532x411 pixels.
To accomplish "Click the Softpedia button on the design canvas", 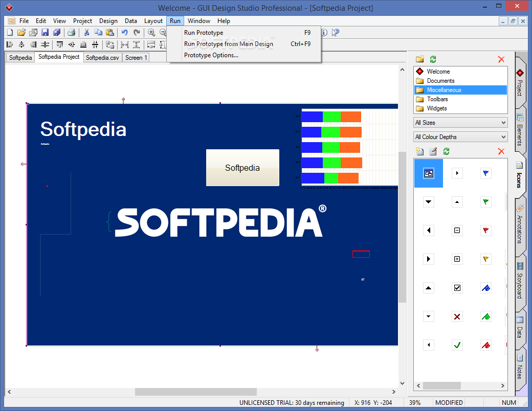I will click(242, 168).
